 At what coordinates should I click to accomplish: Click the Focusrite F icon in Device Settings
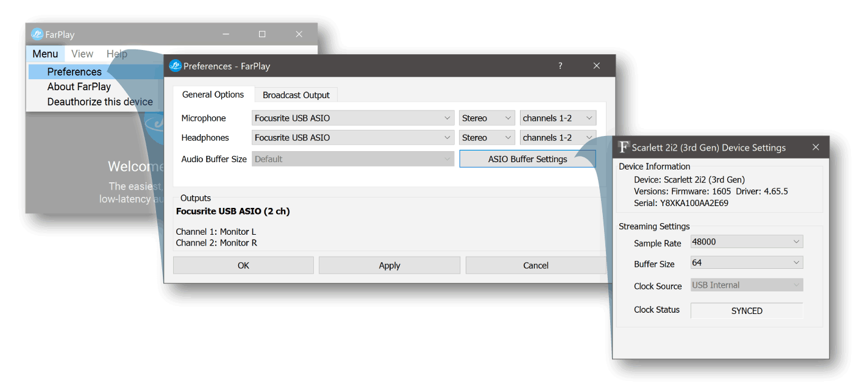pos(623,148)
